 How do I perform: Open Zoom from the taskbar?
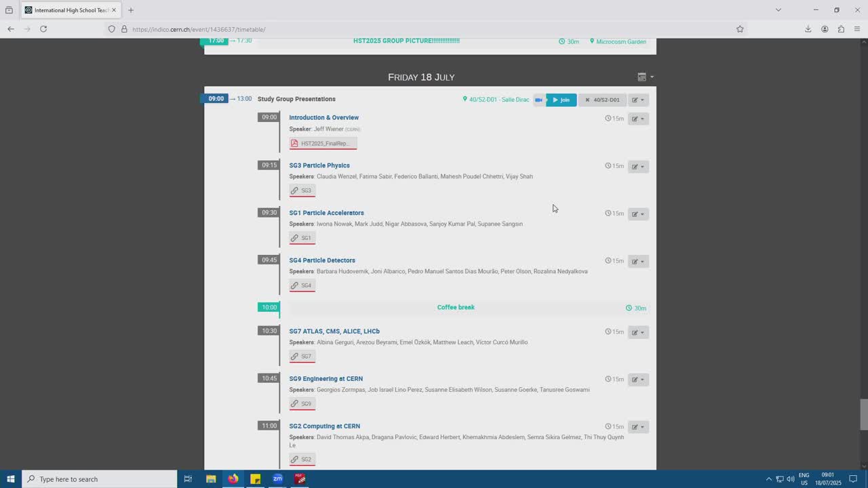(x=277, y=479)
